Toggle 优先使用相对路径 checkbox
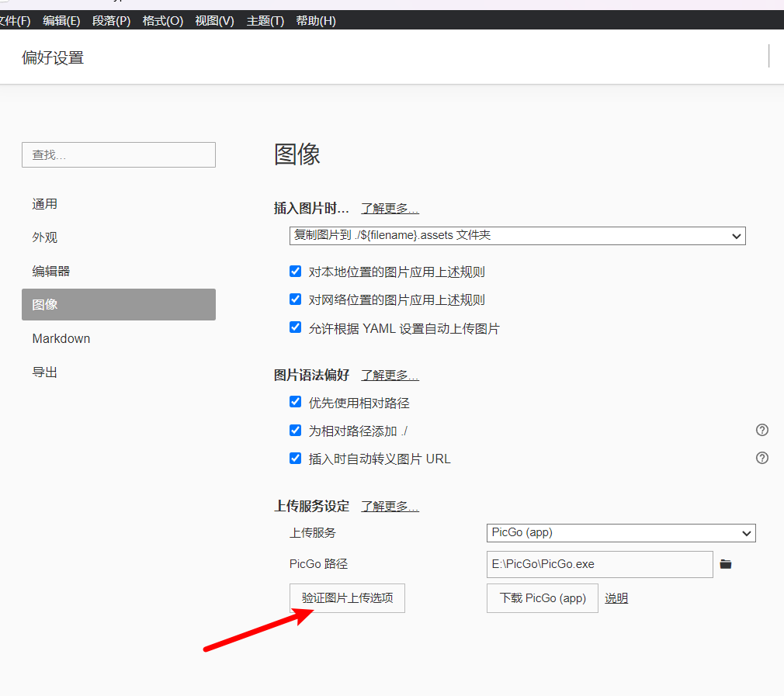784x696 pixels. 295,402
